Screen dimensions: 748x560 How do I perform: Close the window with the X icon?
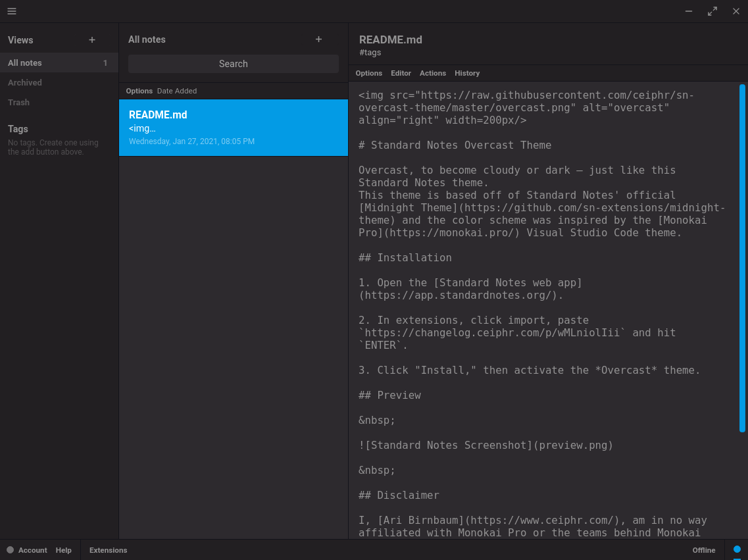coord(736,11)
